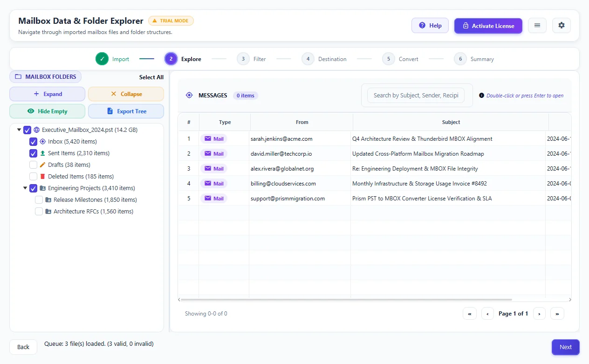Viewport: 589px width, 364px height.
Task: Go to next page button
Action: pos(539,314)
